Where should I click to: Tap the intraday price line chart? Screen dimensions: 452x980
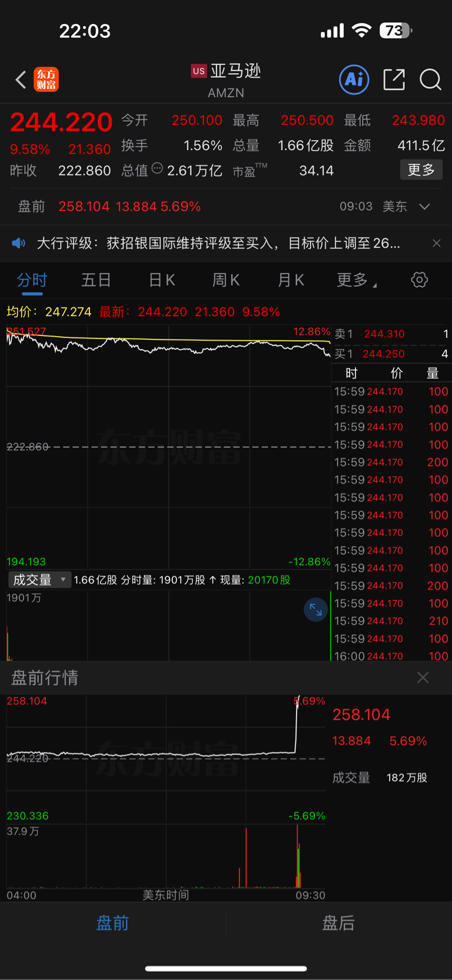tap(168, 446)
